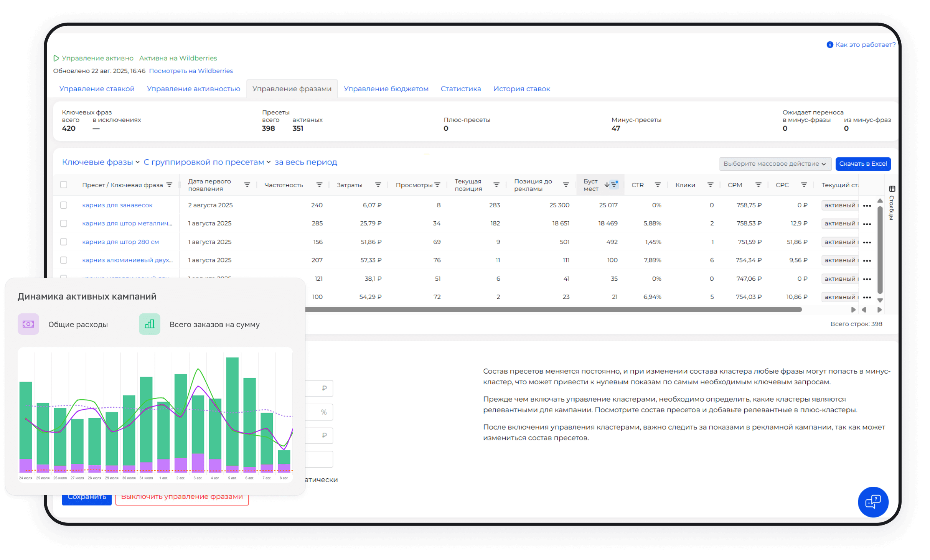Open the Столбцы columns panel icon
Viewport: 930px width, 560px height.
point(892,189)
